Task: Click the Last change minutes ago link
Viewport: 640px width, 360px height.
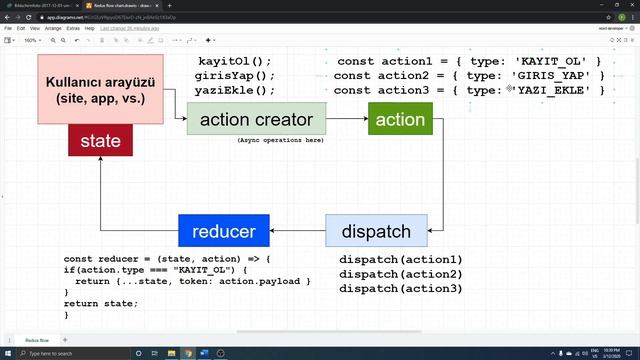Action: pyautogui.click(x=129, y=29)
